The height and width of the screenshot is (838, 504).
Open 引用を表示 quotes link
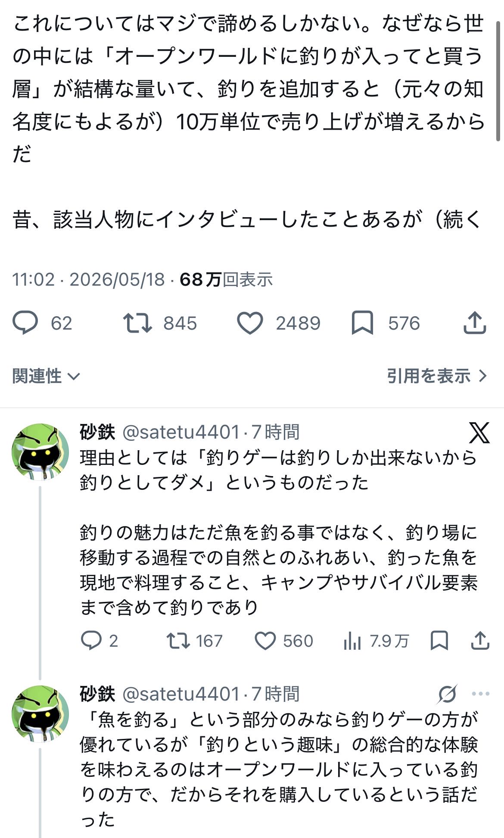[x=437, y=376]
